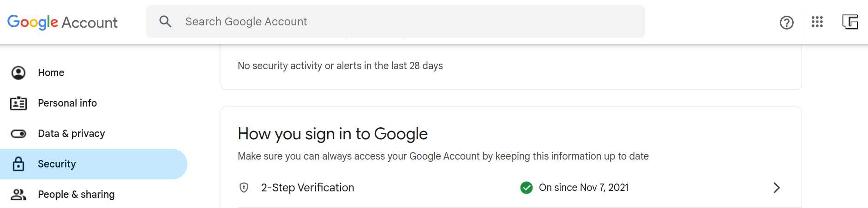Click the magnifying glass search icon
The image size is (868, 208).
[x=165, y=21]
